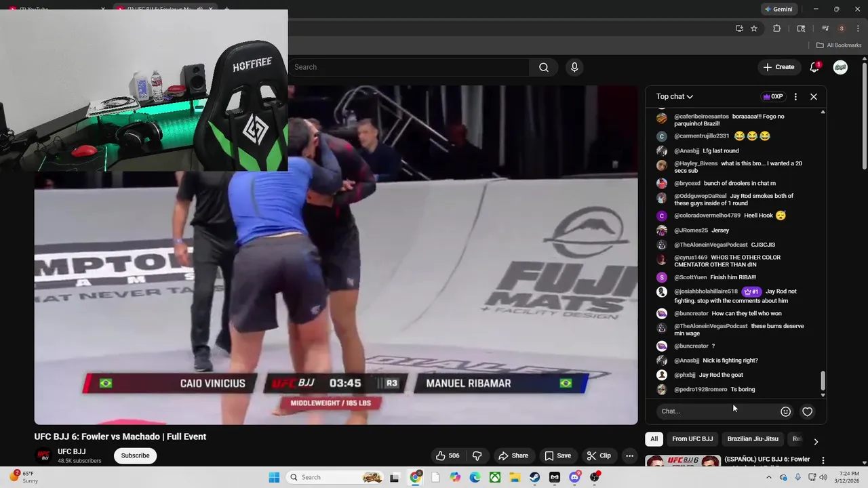The width and height of the screenshot is (868, 488).
Task: Open the UFC BJJ channel avatar
Action: pyautogui.click(x=43, y=455)
